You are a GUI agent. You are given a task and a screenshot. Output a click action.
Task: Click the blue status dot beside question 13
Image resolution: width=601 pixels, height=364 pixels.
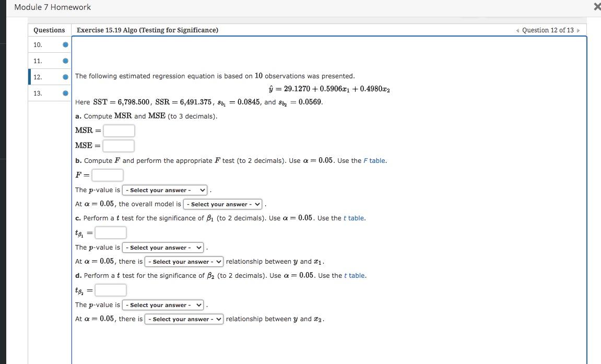(x=65, y=93)
